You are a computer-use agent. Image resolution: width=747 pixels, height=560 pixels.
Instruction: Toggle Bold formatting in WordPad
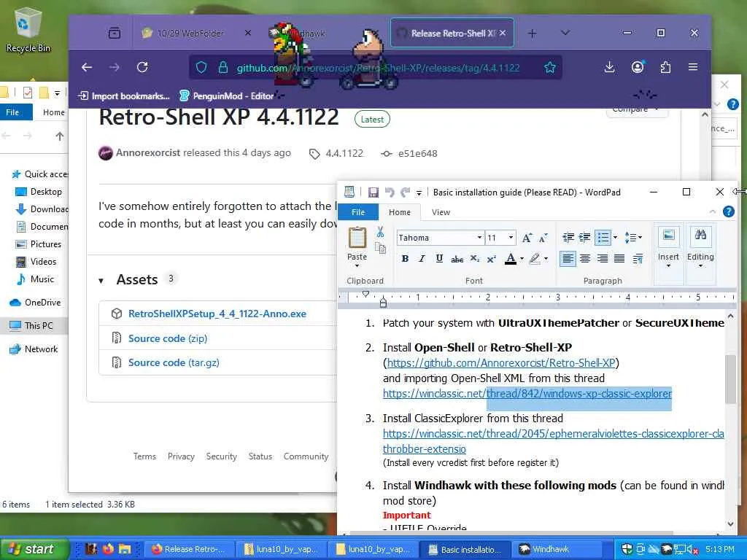point(405,259)
